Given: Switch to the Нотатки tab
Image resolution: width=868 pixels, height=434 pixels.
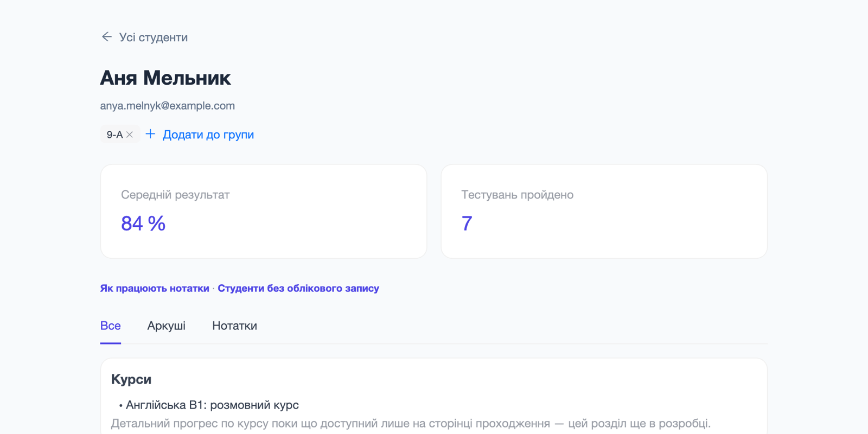Looking at the screenshot, I should 234,325.
